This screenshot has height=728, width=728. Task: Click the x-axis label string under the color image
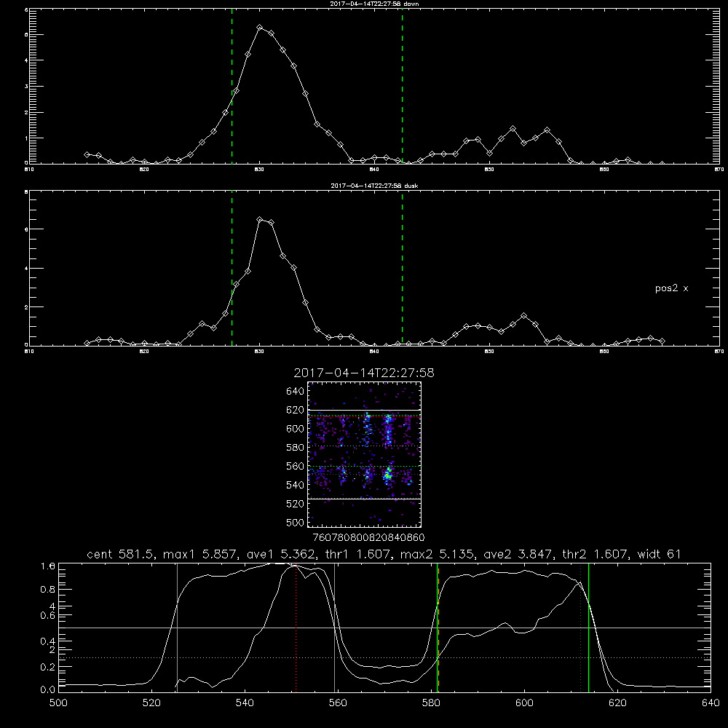[368, 538]
